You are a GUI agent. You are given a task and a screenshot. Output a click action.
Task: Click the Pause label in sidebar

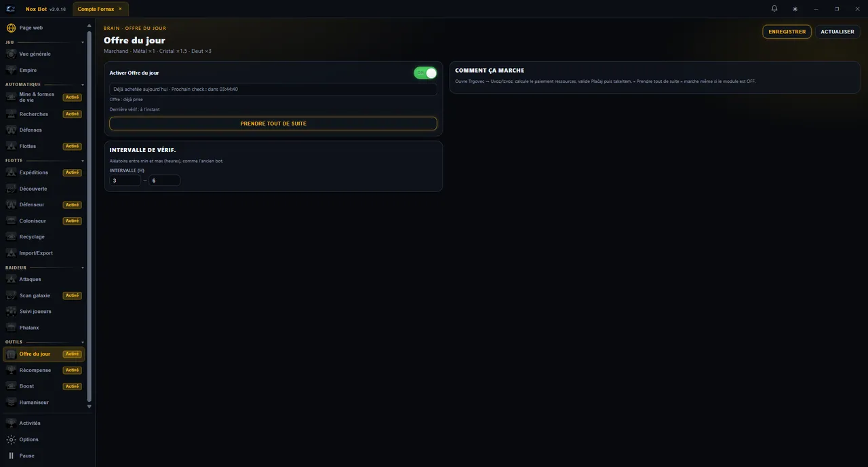coord(27,455)
